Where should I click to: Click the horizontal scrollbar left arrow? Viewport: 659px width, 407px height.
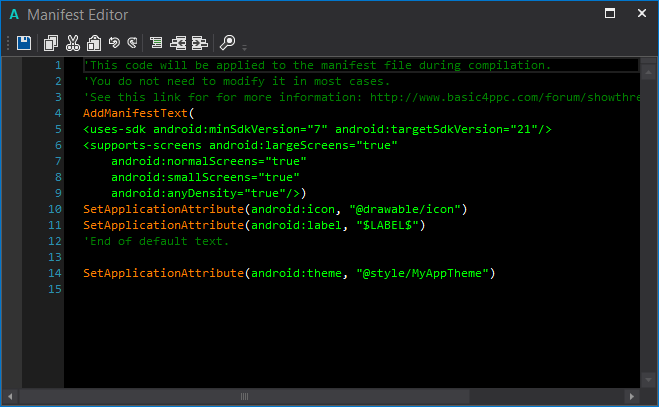click(x=8, y=397)
